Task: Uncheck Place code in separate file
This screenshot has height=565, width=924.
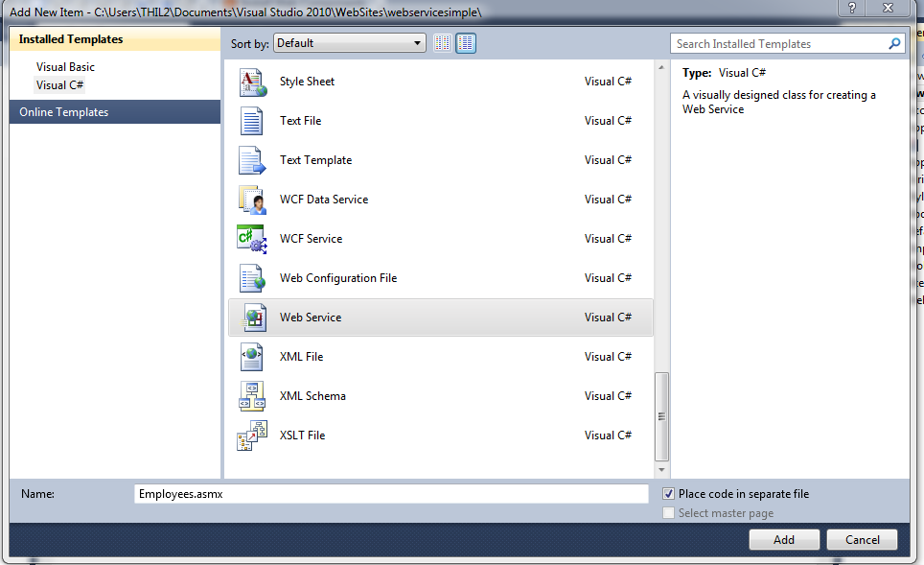Action: pyautogui.click(x=668, y=494)
